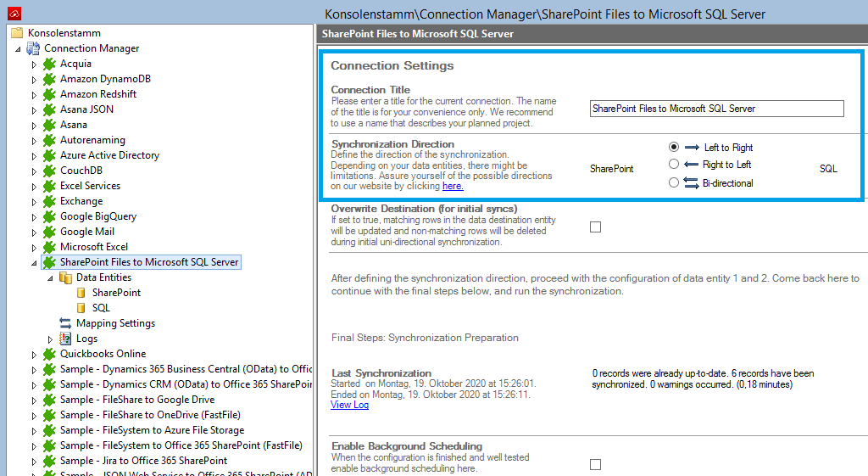
Task: Select Left to Right sync direction
Action: click(674, 147)
